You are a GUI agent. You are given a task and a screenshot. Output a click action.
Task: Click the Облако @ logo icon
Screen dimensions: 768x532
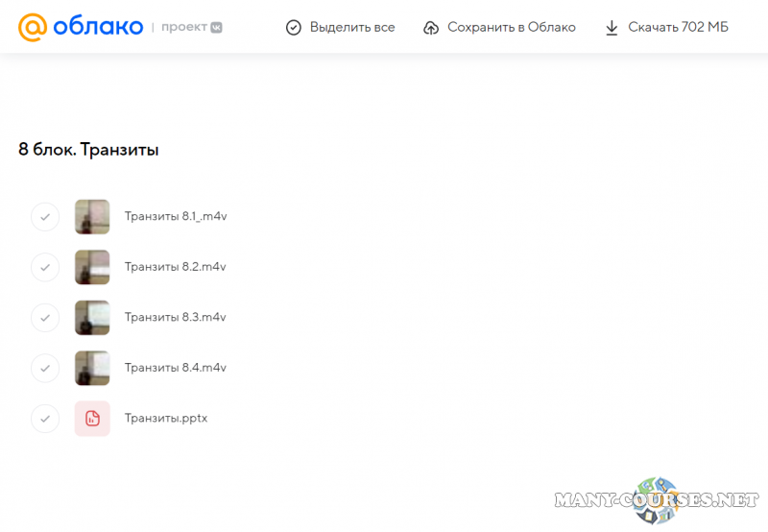(x=32, y=27)
